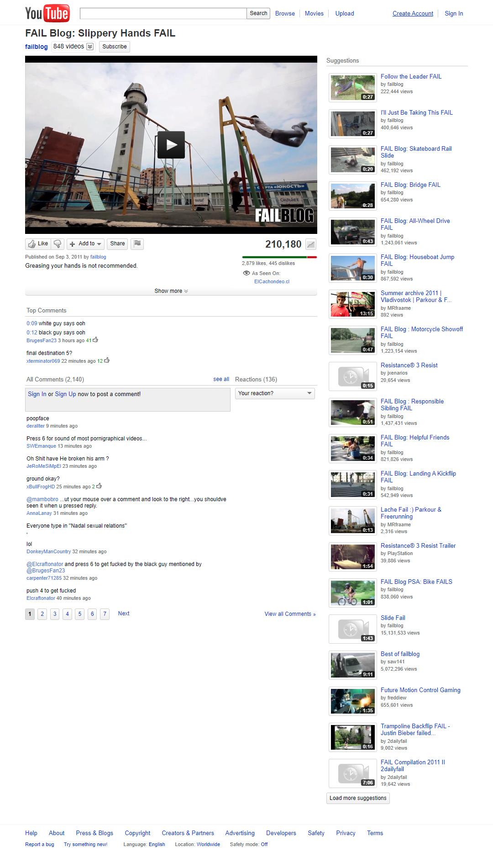Go to comments page 7

coord(105,614)
